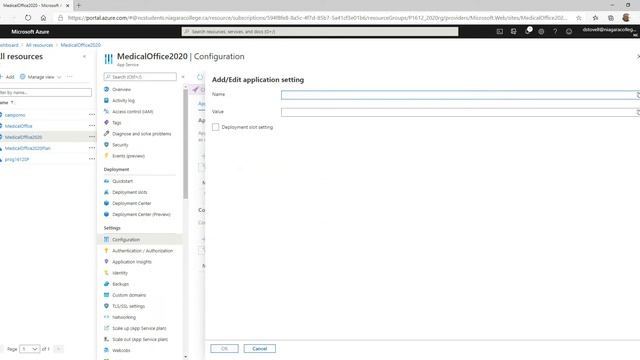
Task: Open Networking settings
Action: coord(124,317)
